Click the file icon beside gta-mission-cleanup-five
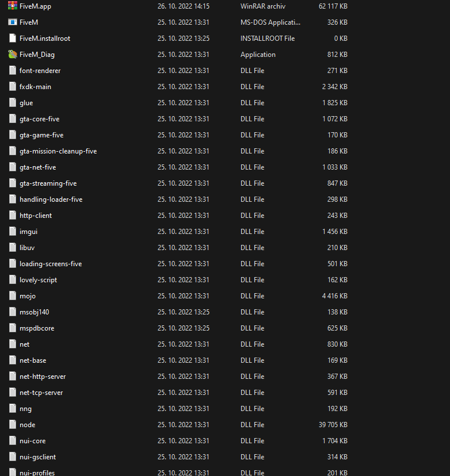 13,151
